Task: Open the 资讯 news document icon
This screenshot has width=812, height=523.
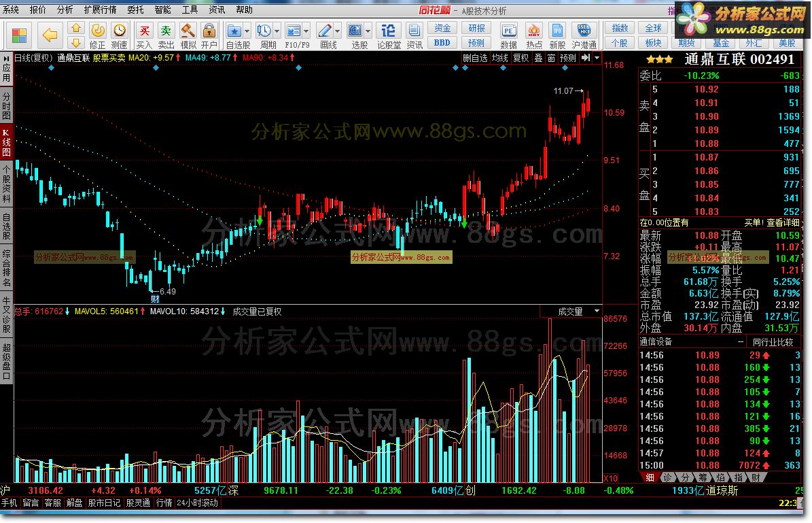Action: [414, 36]
